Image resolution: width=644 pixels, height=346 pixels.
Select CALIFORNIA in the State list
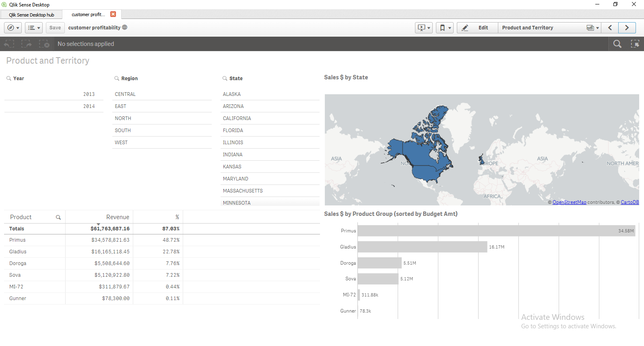point(237,118)
